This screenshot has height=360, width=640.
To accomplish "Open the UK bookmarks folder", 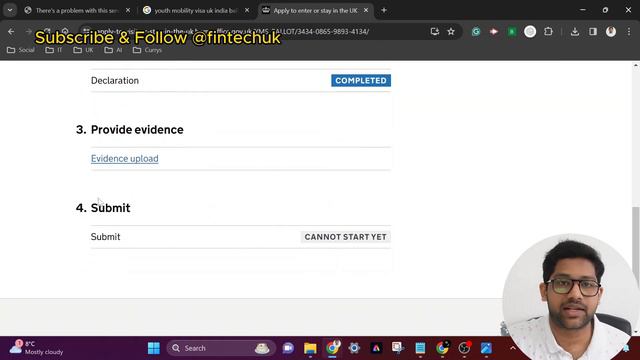I will point(83,50).
